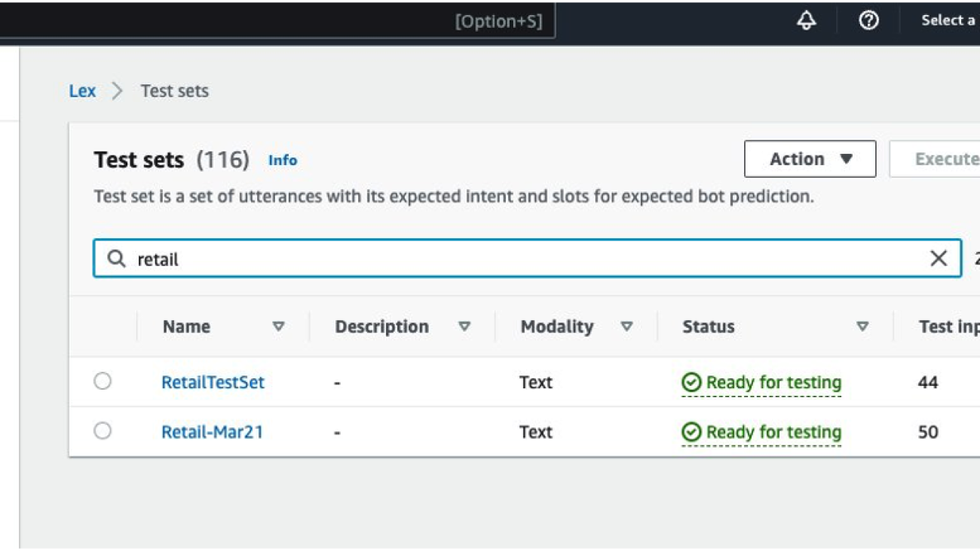Click the Name column header

pyautogui.click(x=186, y=327)
